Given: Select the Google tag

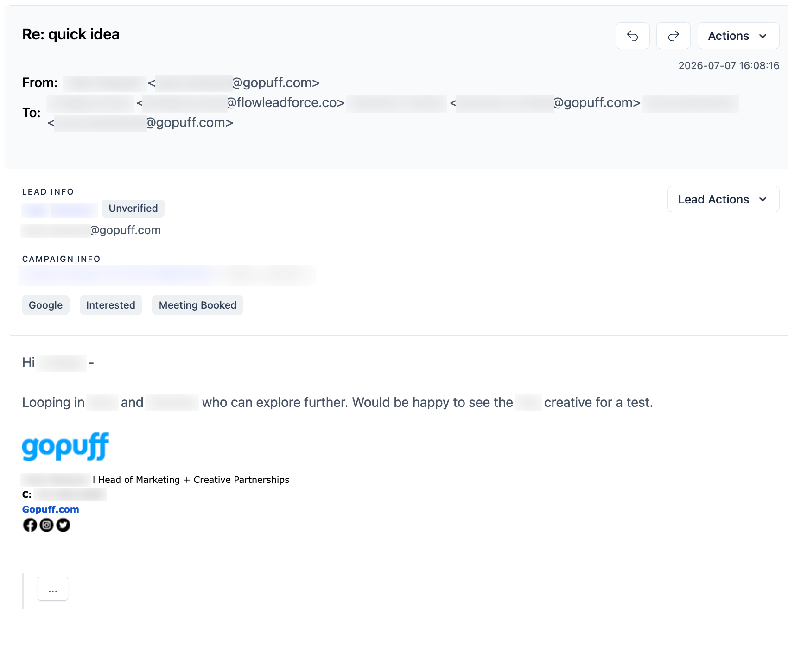Looking at the screenshot, I should coord(45,305).
